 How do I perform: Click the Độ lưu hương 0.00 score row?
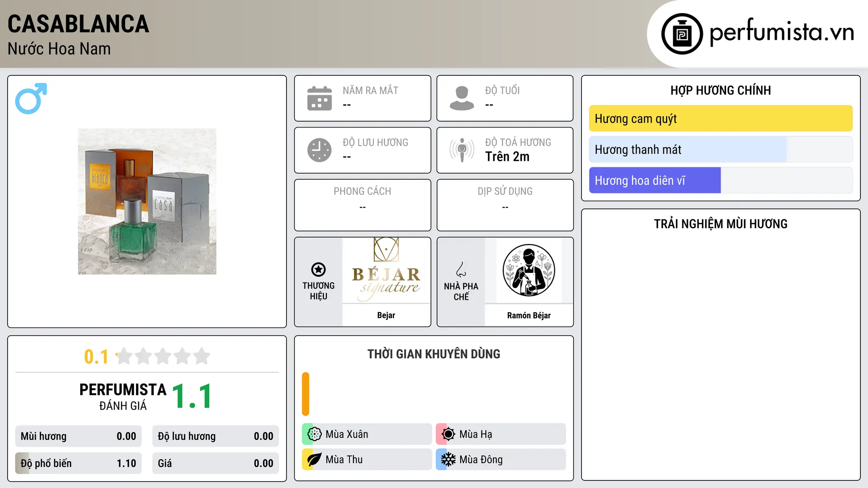[x=216, y=436]
